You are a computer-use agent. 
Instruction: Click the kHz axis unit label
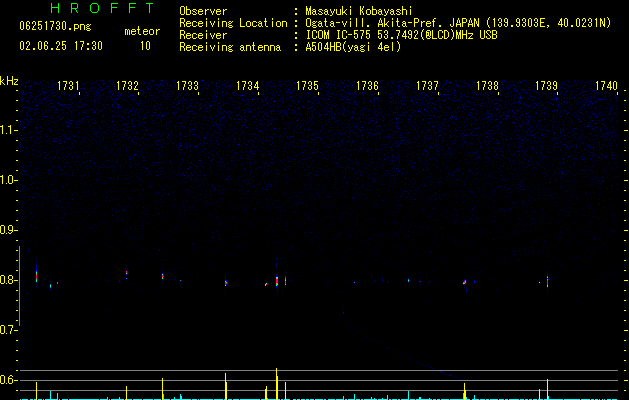(9, 81)
